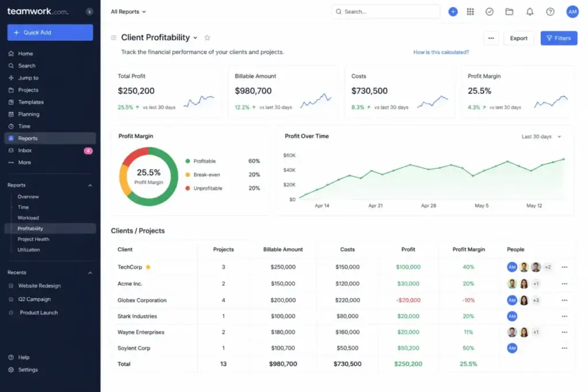Open Planning in the sidebar
The image size is (588, 392).
pyautogui.click(x=50, y=114)
